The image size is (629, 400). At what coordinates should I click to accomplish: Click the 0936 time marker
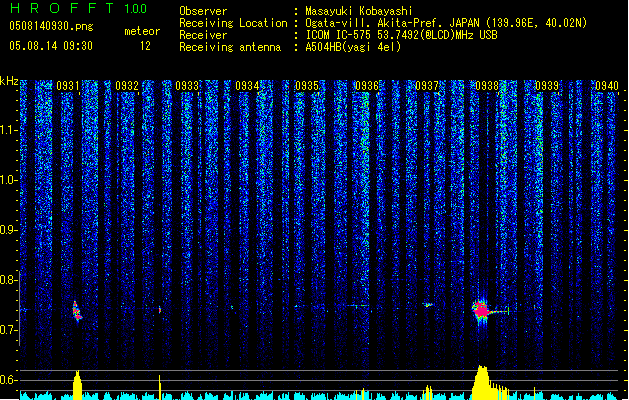[367, 85]
